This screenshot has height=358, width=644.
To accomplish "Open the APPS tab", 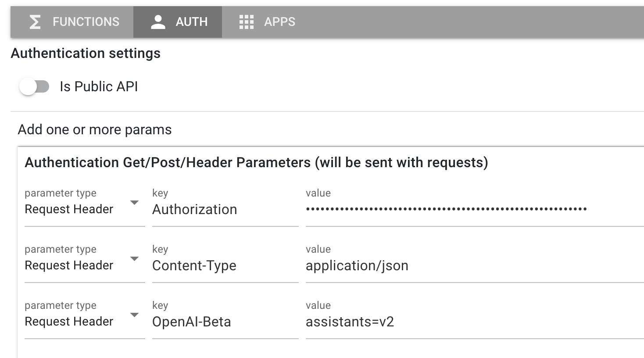I will [279, 22].
